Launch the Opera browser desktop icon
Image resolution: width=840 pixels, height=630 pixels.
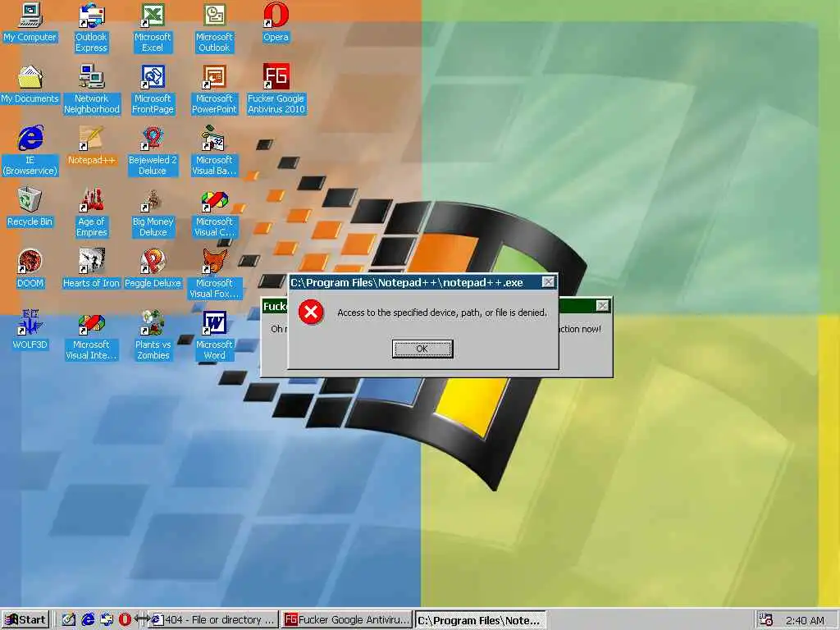coord(276,24)
